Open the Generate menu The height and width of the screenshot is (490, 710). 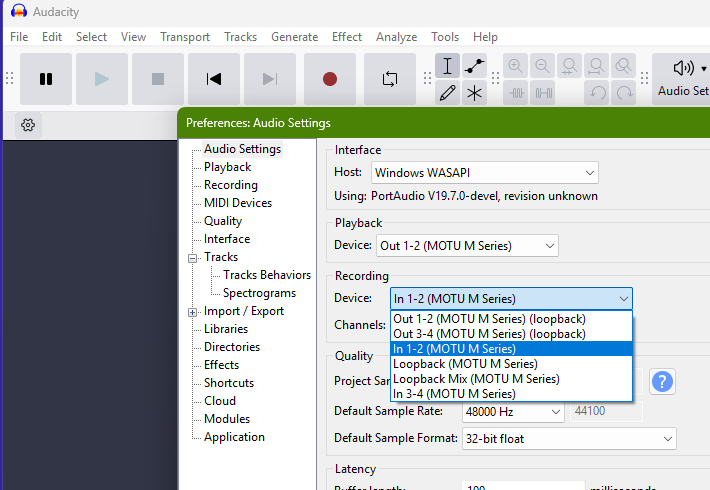pos(294,37)
